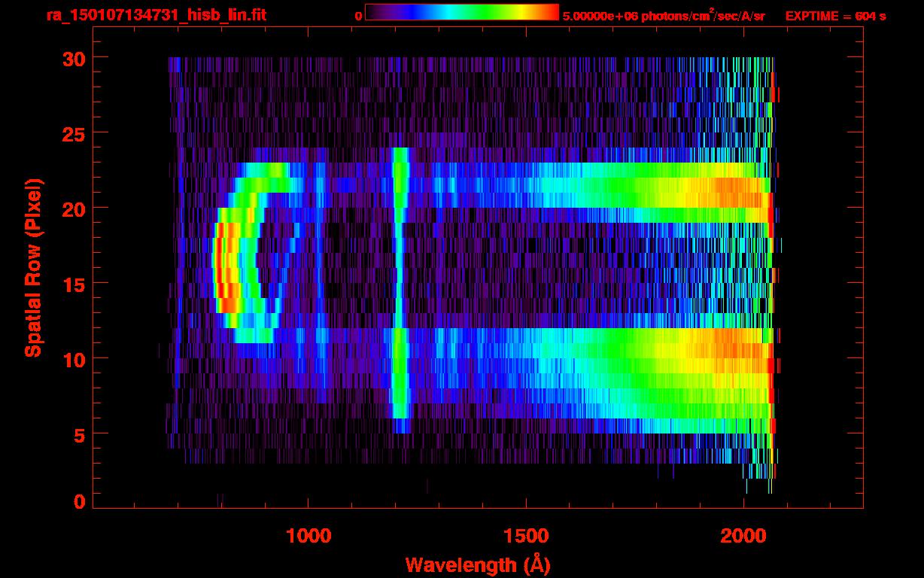Click the rainbow color scale bar
This screenshot has height=578, width=924.
point(462,13)
